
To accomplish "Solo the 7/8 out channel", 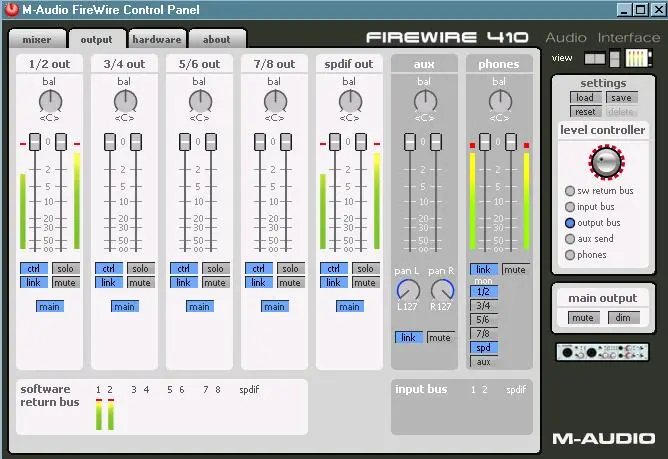I will pos(291,268).
